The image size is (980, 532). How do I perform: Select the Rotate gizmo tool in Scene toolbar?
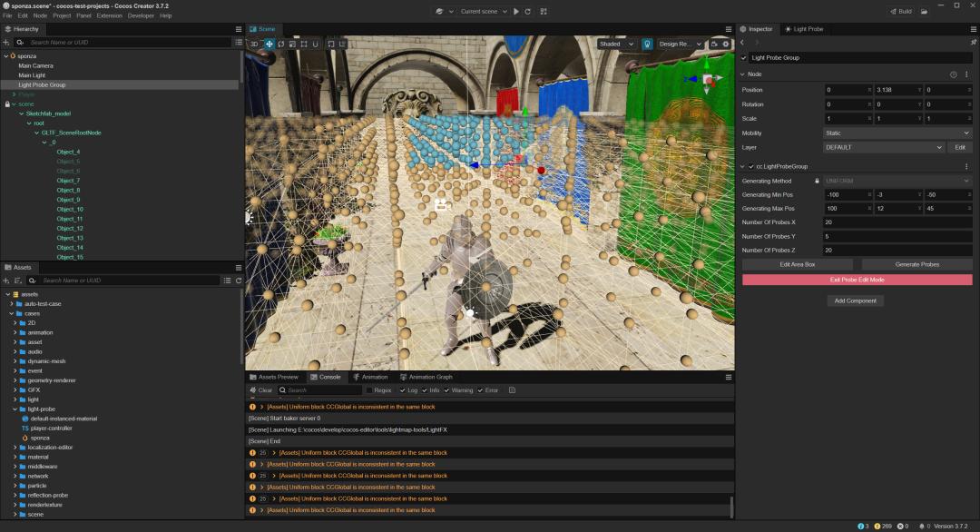point(280,44)
